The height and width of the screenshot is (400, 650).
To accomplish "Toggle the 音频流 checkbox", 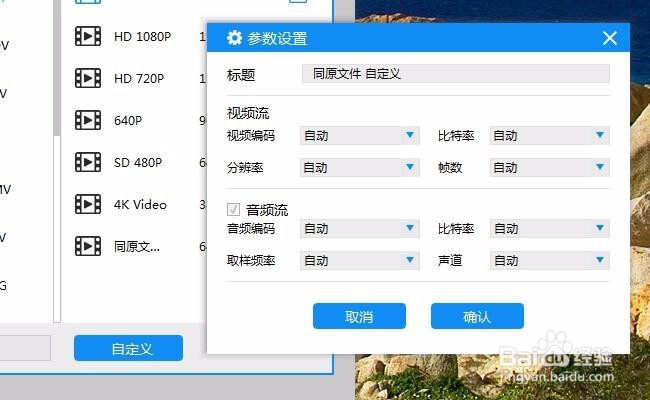I will click(233, 209).
